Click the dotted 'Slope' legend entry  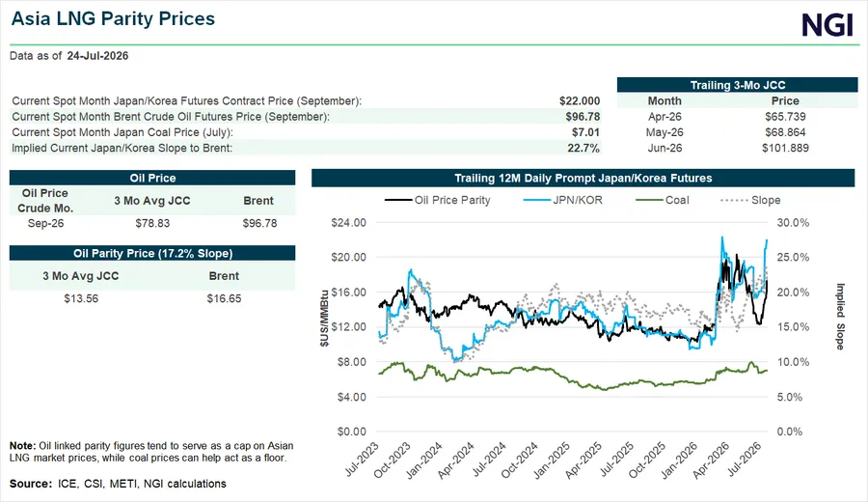point(750,200)
